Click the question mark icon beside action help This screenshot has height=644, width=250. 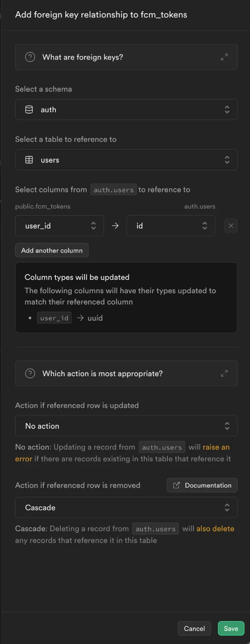30,373
